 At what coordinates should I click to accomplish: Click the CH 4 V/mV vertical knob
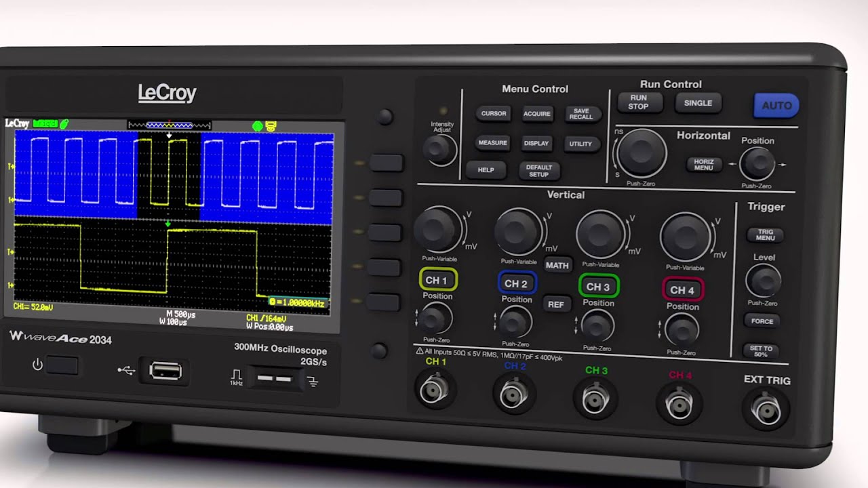[x=686, y=237]
